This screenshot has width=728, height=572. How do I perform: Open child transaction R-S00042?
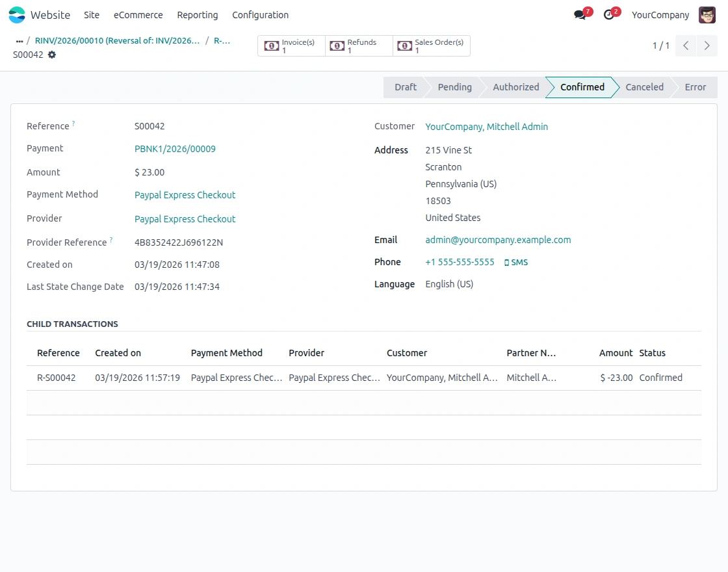click(57, 377)
